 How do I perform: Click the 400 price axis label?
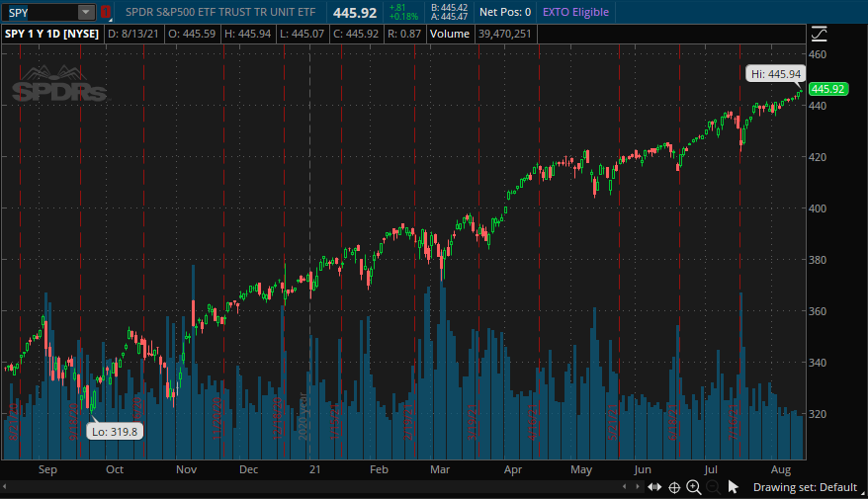818,208
